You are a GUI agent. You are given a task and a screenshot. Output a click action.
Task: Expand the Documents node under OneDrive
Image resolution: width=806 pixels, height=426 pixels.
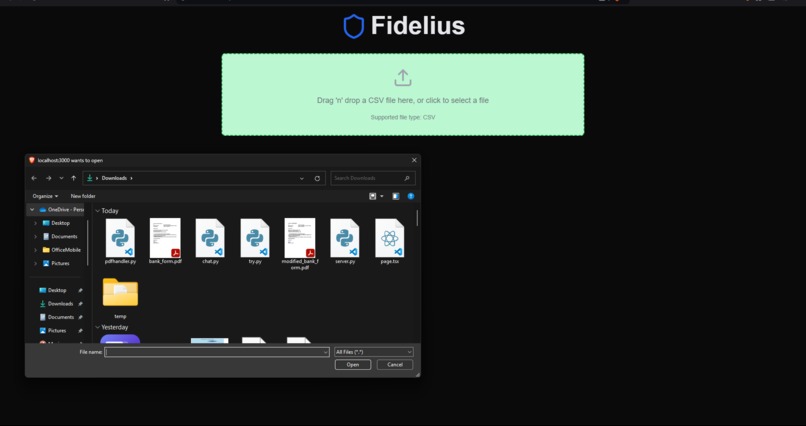pyautogui.click(x=35, y=236)
